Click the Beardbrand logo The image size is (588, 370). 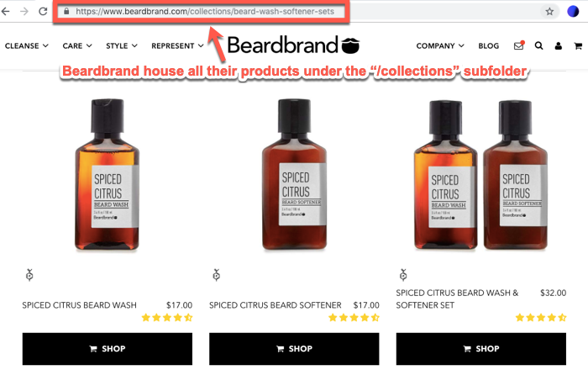point(294,45)
